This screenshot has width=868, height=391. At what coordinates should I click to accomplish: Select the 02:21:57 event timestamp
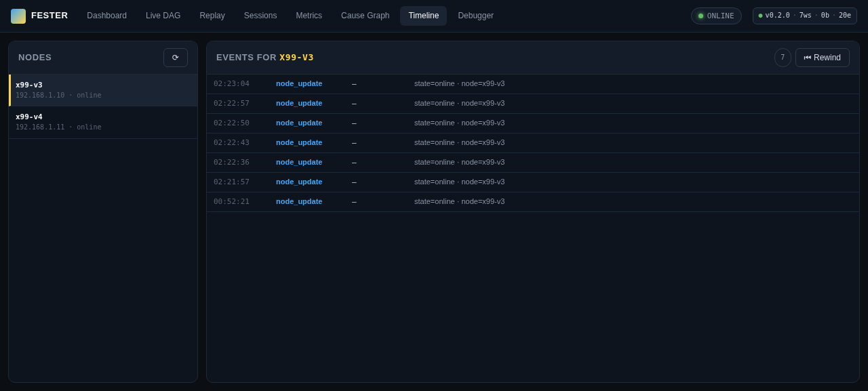[x=231, y=182]
